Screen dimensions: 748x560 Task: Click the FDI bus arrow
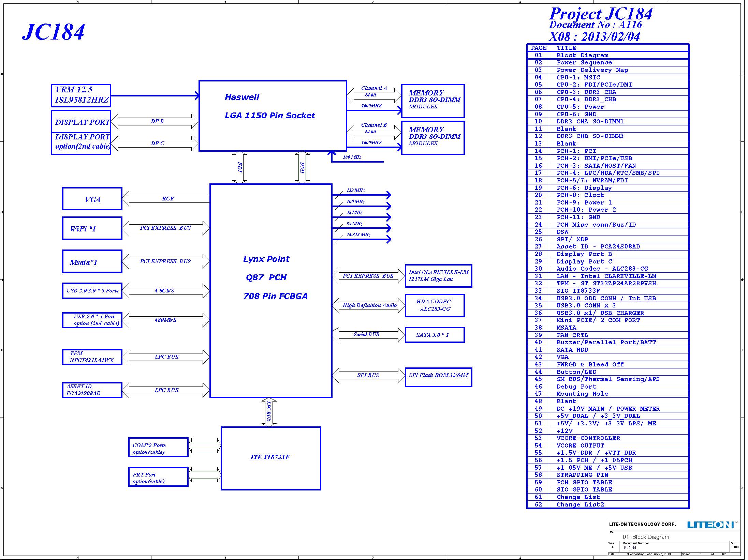(239, 167)
